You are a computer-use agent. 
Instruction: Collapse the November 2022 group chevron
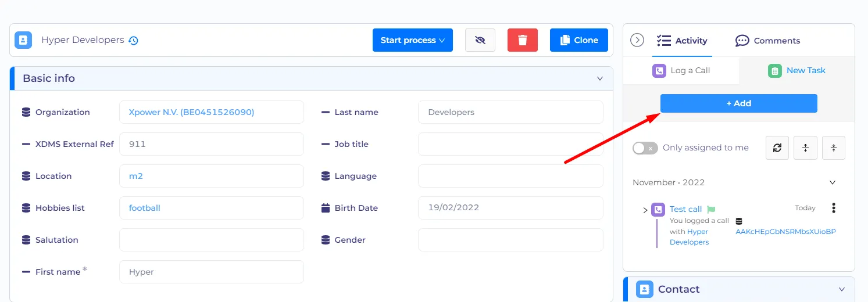click(833, 182)
